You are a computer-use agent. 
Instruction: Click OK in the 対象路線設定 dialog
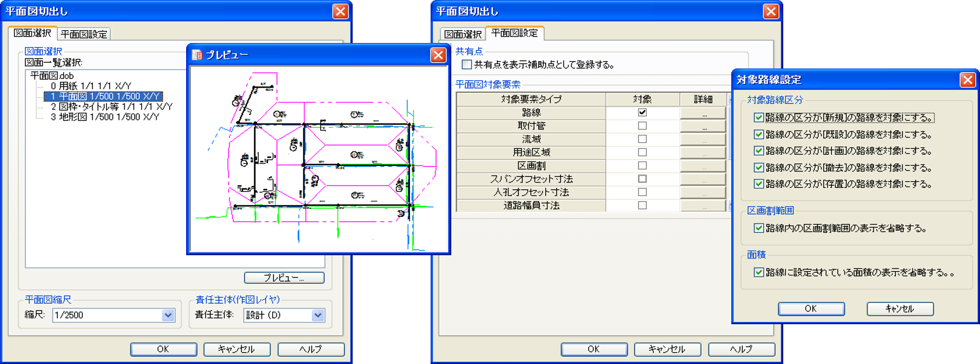[811, 309]
